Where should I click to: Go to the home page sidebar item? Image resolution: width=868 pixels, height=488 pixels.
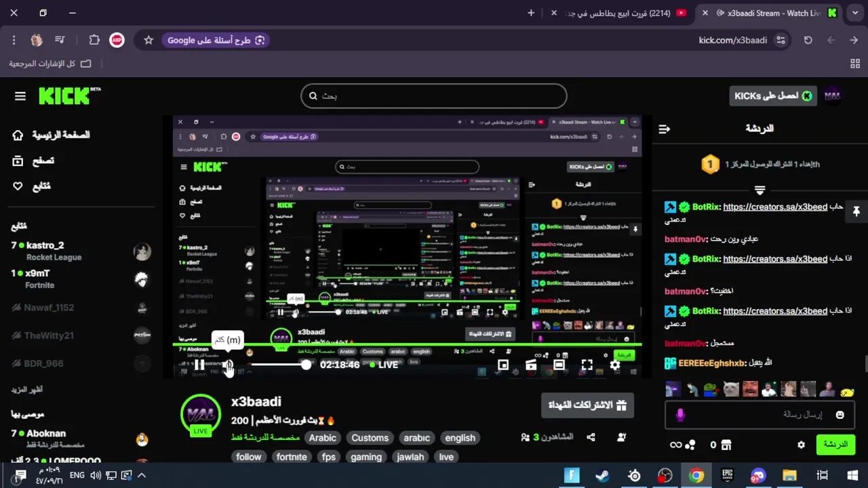pyautogui.click(x=52, y=135)
